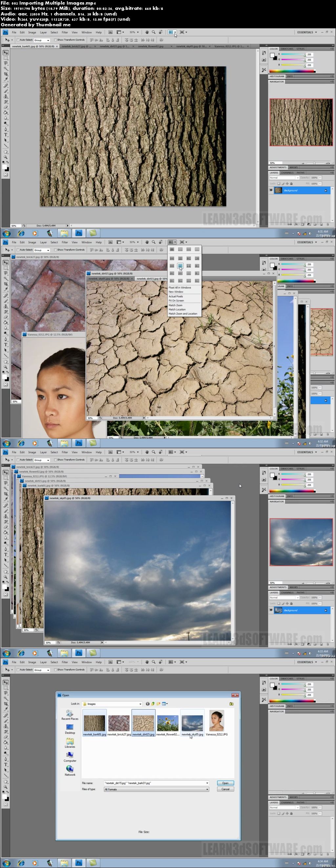The height and width of the screenshot is (868, 336).
Task: Create new folder via Open dialog icon
Action: (158, 703)
